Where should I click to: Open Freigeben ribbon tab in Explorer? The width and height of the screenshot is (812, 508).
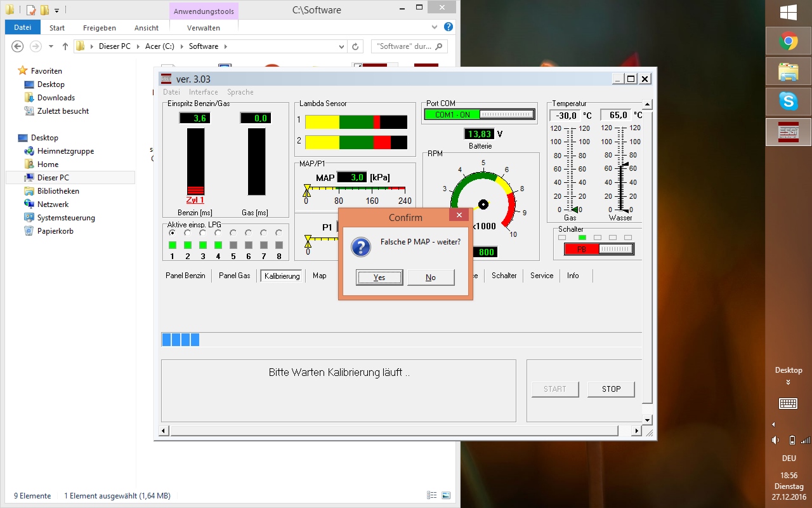(100, 28)
